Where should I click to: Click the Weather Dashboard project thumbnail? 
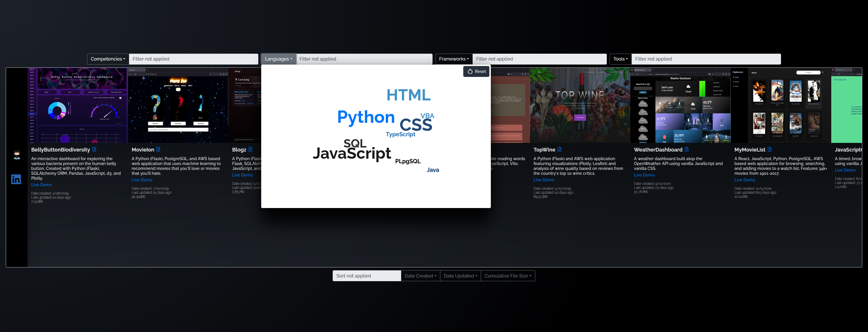tap(680, 105)
